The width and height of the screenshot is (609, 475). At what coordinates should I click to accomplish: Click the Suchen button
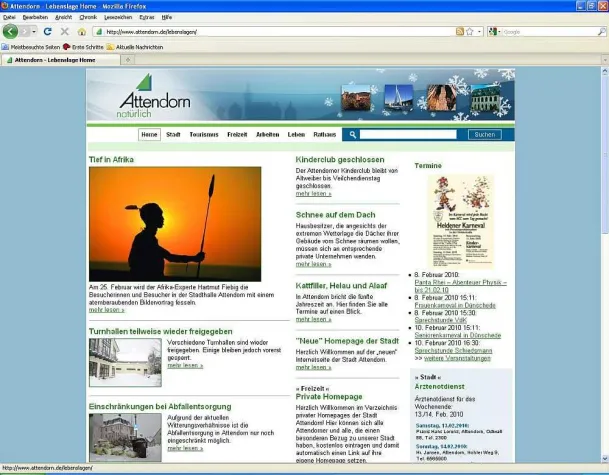(485, 134)
